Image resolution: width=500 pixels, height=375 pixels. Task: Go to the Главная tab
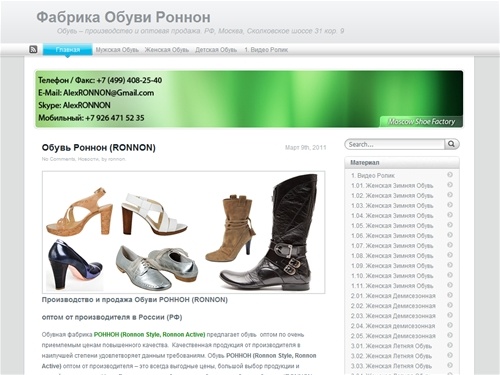pyautogui.click(x=68, y=50)
